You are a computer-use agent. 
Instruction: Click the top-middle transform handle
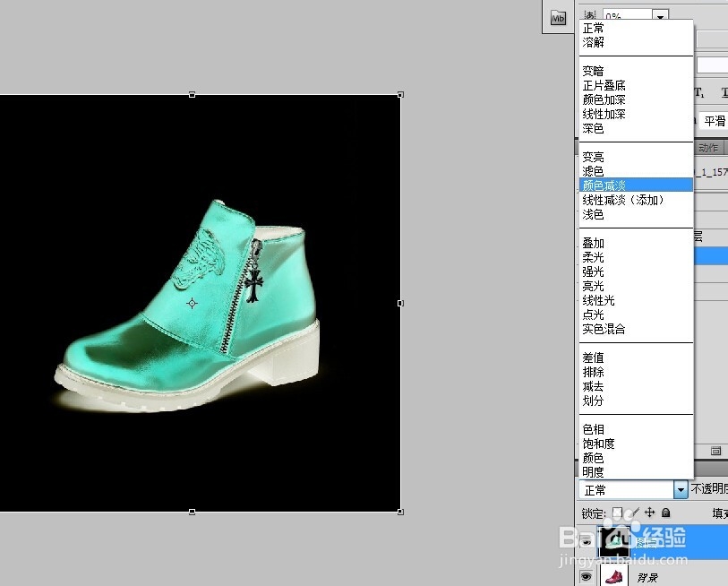tap(193, 95)
